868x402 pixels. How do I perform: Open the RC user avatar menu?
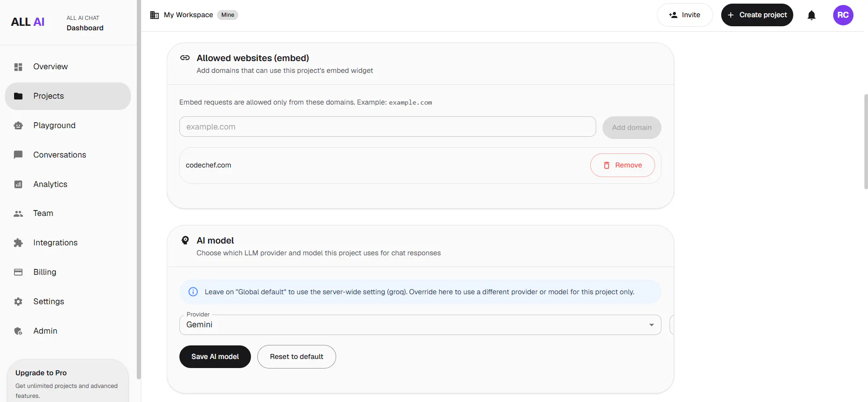pos(843,15)
